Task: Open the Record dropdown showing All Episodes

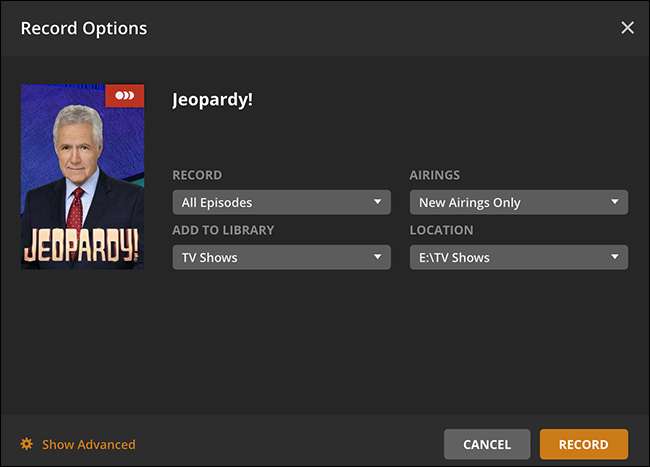Action: click(x=280, y=202)
